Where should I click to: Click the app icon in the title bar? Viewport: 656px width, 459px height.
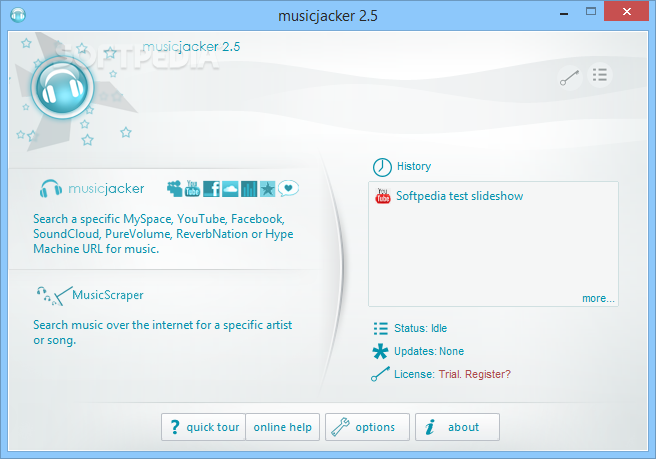click(x=18, y=15)
